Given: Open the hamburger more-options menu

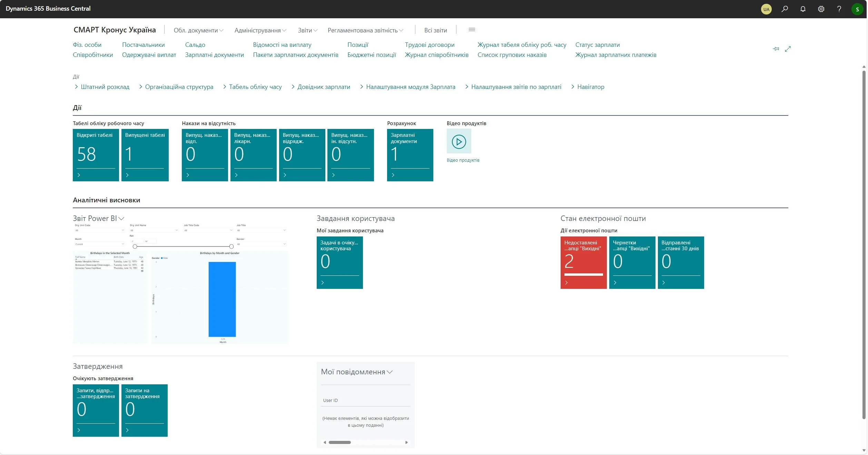Looking at the screenshot, I should [x=472, y=30].
